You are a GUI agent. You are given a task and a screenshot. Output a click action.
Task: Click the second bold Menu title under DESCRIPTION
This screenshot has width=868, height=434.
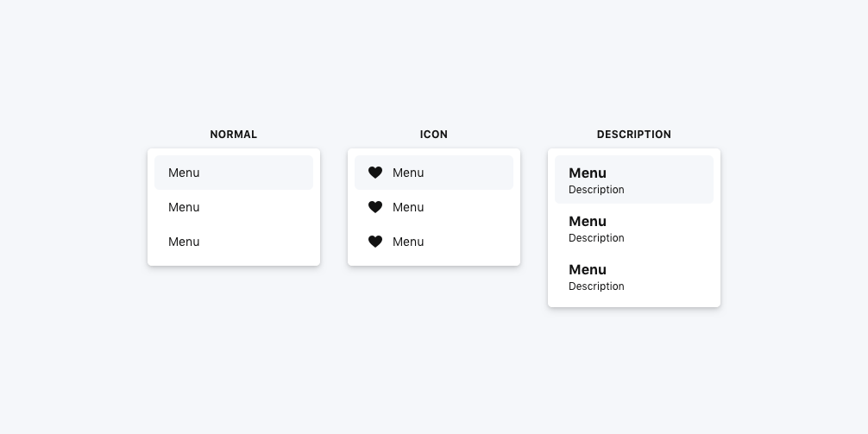(x=588, y=221)
